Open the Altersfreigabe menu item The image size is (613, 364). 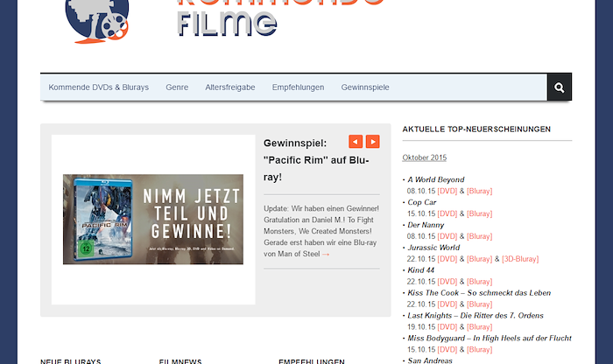(230, 87)
